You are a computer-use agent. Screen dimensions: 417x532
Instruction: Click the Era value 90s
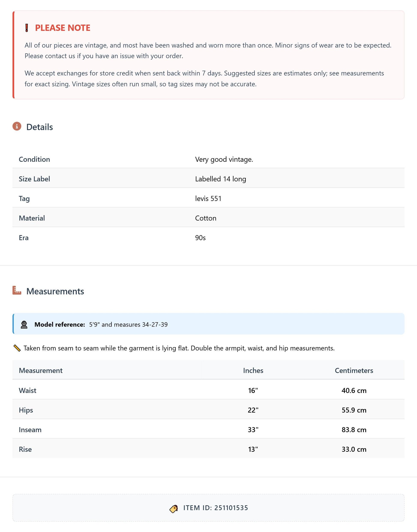click(x=200, y=238)
